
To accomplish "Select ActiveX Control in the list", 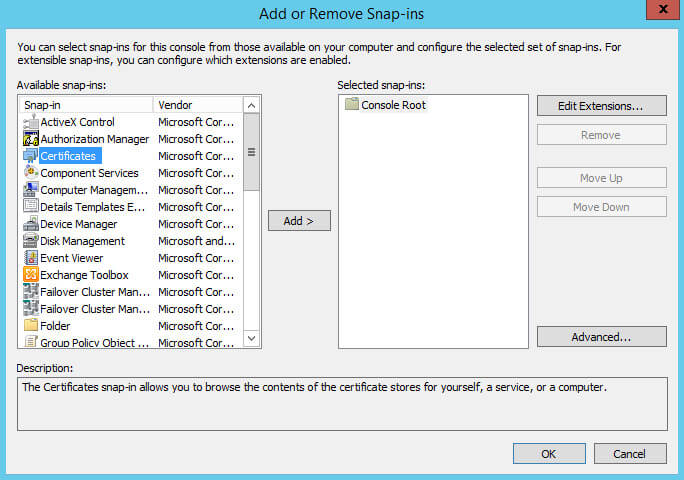I will pyautogui.click(x=77, y=122).
